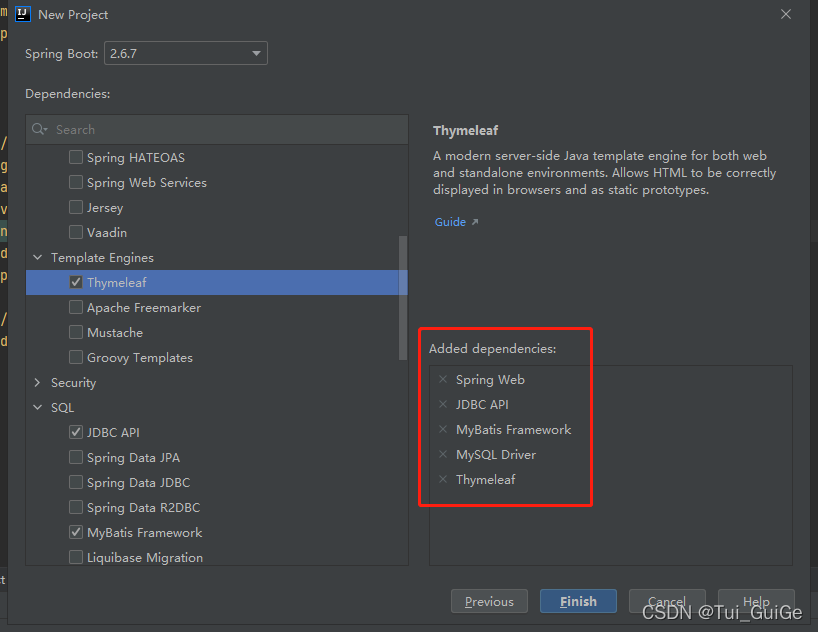Open the Thymeleaf Guide link
Screen dimensions: 818x632
click(x=450, y=222)
